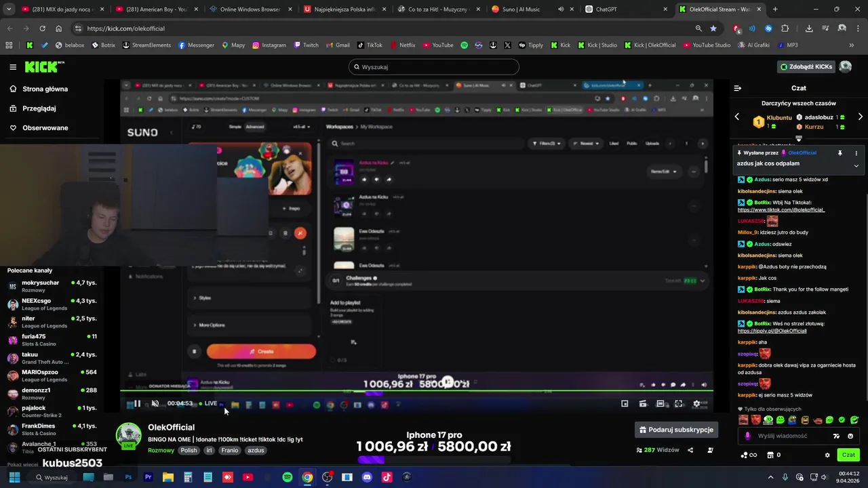This screenshot has height=488, width=868.
Task: Pause the live stream player
Action: (x=137, y=403)
